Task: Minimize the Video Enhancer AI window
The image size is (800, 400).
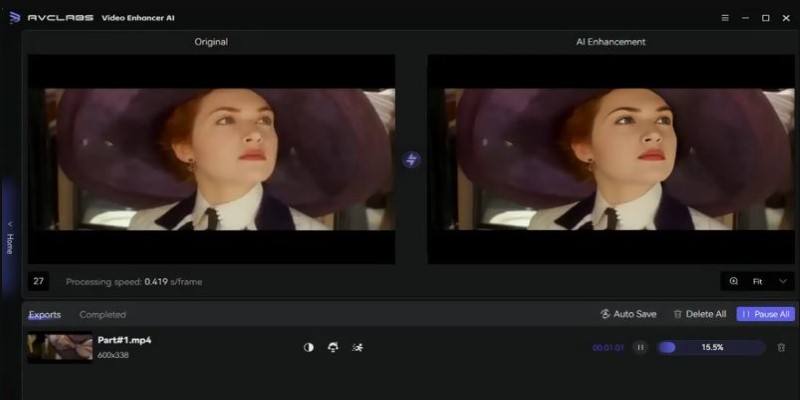Action: pyautogui.click(x=745, y=18)
